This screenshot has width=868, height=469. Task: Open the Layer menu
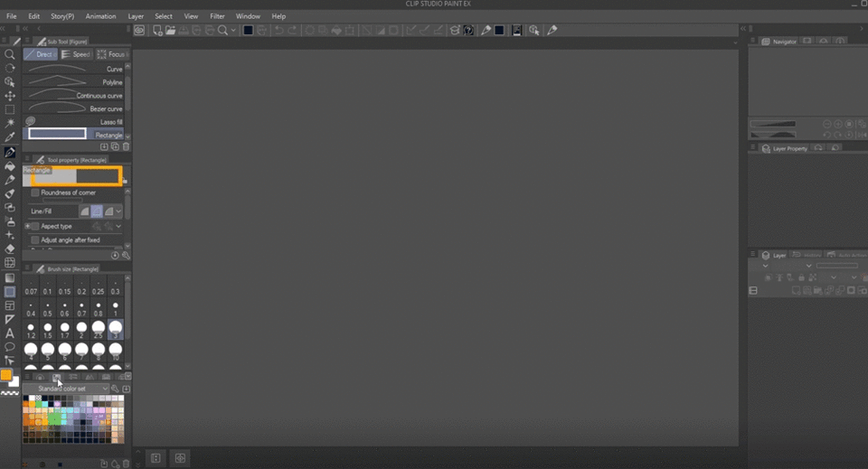pos(136,16)
